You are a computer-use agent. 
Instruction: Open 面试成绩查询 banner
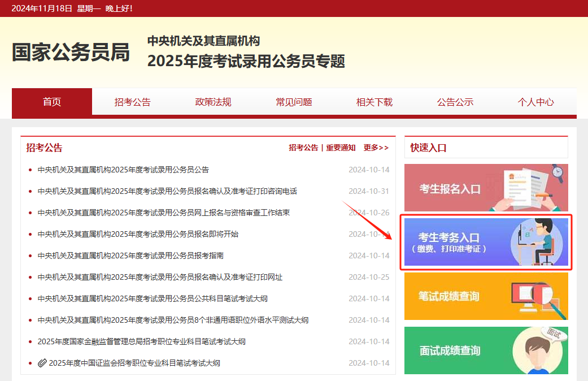coord(486,350)
